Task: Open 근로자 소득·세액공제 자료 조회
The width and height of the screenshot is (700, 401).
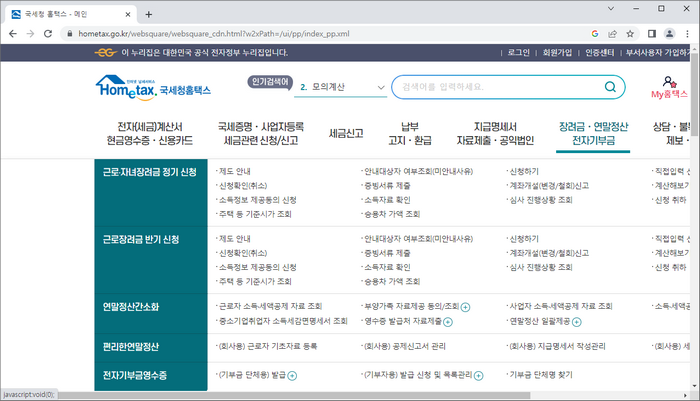Action: (270, 306)
